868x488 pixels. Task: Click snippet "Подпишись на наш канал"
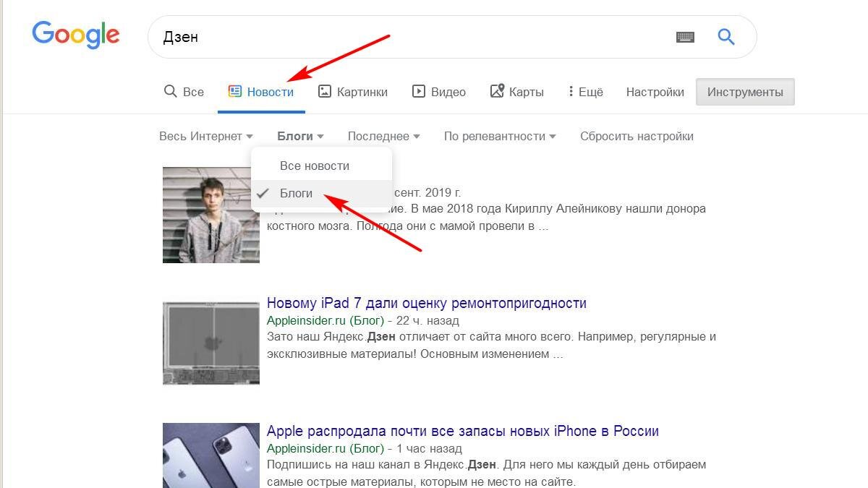[486, 473]
